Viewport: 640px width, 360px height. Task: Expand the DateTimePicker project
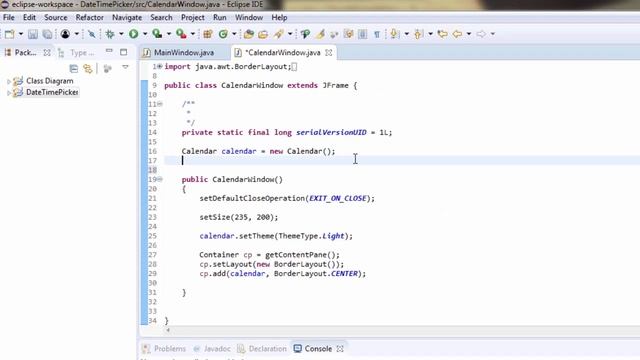[x=9, y=93]
